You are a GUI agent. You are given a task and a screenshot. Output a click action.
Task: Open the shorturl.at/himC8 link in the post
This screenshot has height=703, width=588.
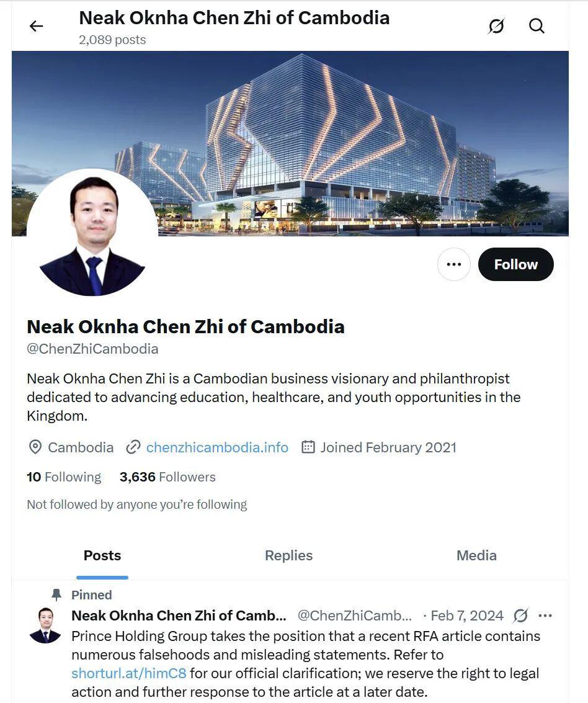tap(129, 673)
